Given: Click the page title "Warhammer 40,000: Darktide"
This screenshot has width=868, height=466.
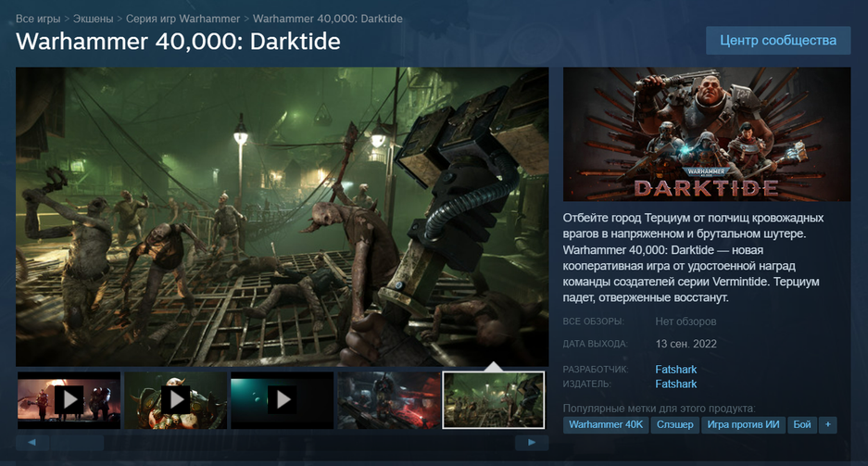Looking at the screenshot, I should (x=178, y=42).
